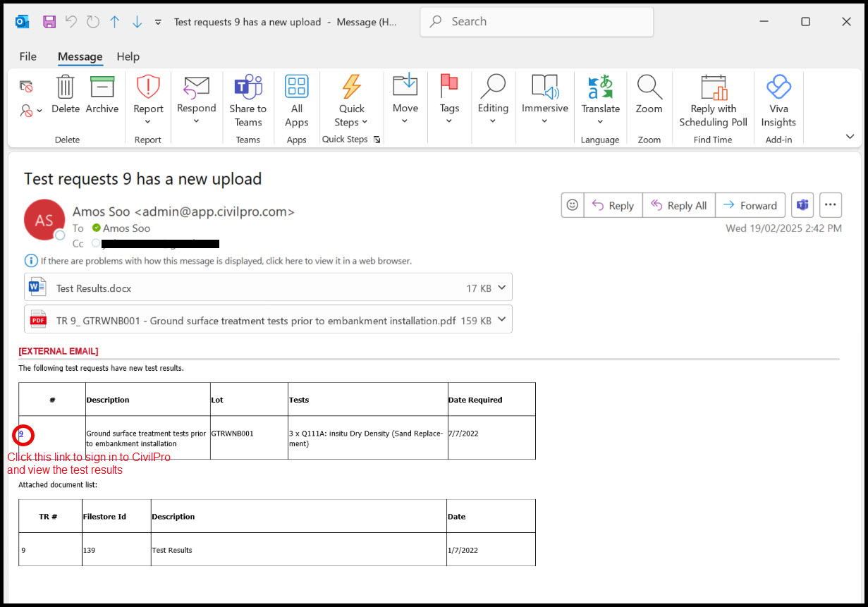Image resolution: width=868 pixels, height=607 pixels.
Task: Open more actions ellipsis menu
Action: 830,205
